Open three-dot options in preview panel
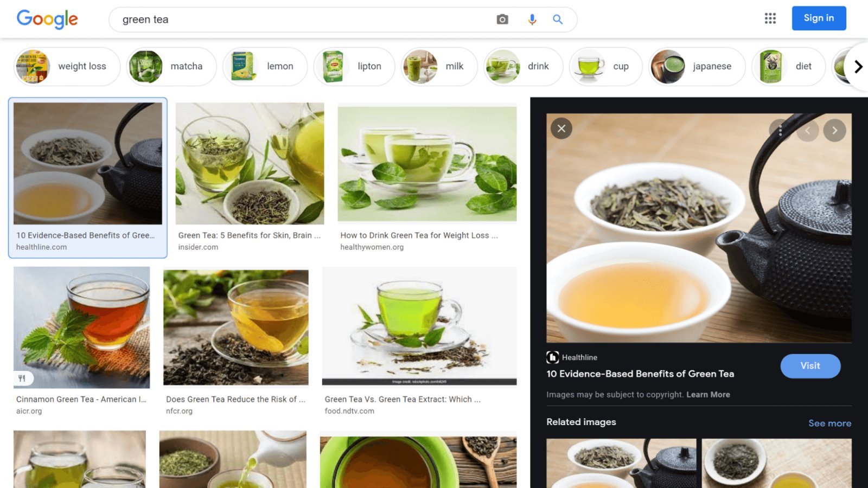Screen dimensions: 868x488 pyautogui.click(x=780, y=130)
